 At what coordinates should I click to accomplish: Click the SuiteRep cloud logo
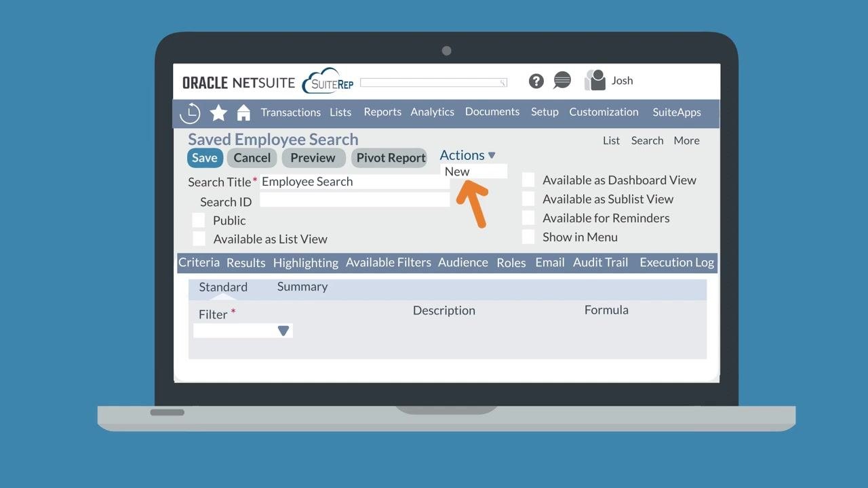click(x=328, y=81)
